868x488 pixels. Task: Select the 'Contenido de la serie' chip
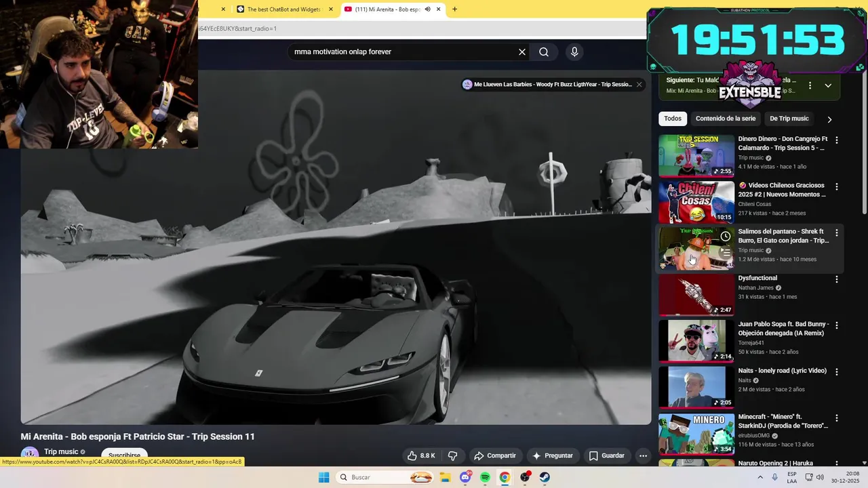[x=726, y=119]
